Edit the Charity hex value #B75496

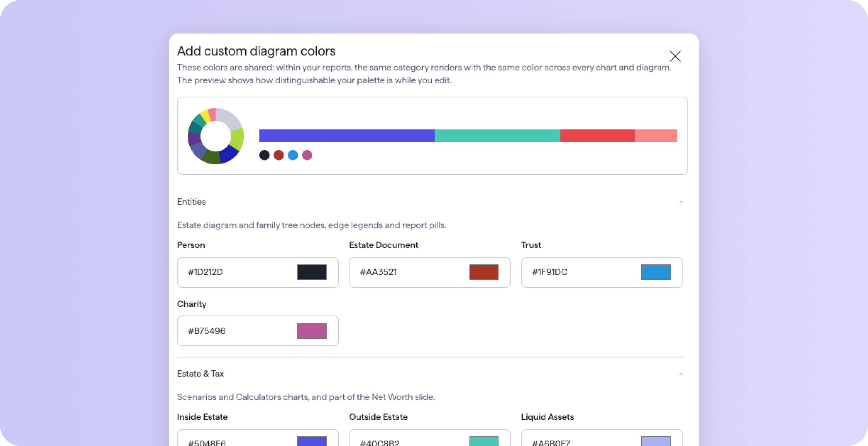pos(207,331)
